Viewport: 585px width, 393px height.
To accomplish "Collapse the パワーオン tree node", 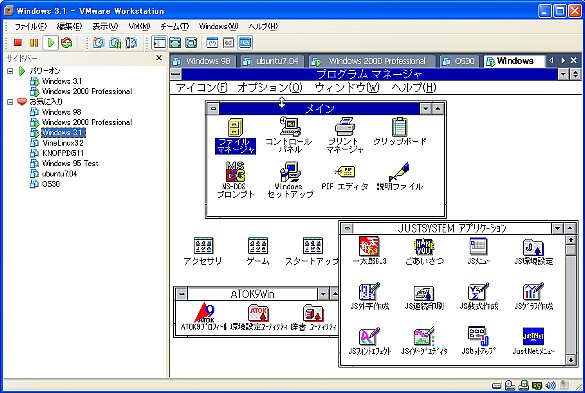I will (x=10, y=71).
